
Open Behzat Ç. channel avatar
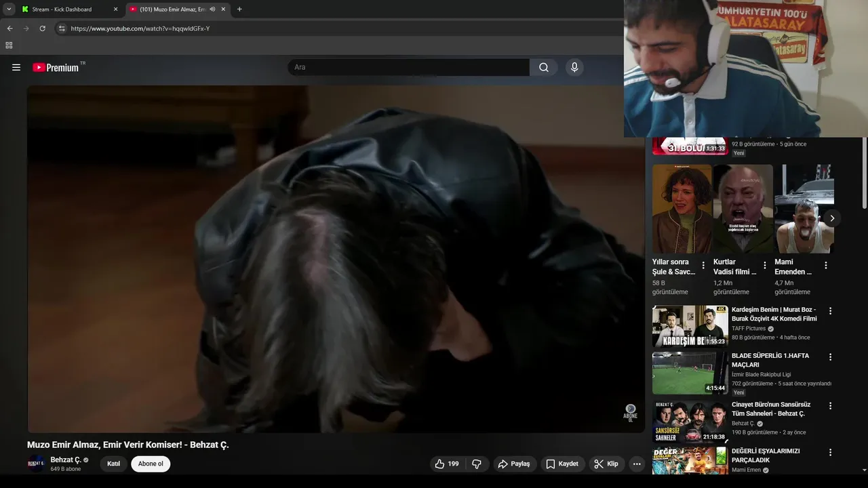pyautogui.click(x=36, y=464)
